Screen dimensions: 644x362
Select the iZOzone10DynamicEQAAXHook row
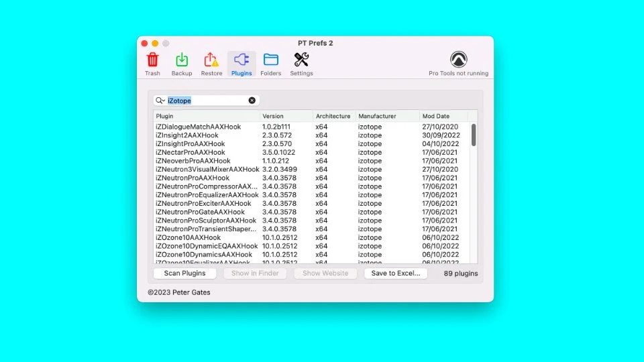(311, 246)
